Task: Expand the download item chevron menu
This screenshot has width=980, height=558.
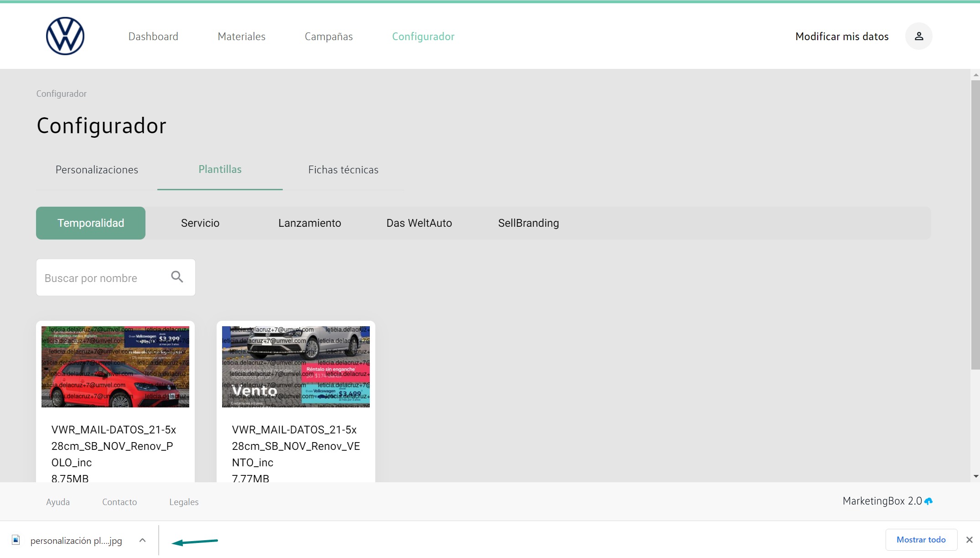Action: tap(142, 540)
